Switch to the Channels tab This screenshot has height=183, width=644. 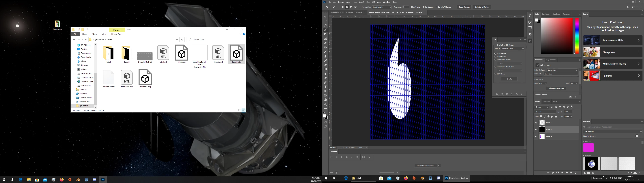(x=547, y=102)
